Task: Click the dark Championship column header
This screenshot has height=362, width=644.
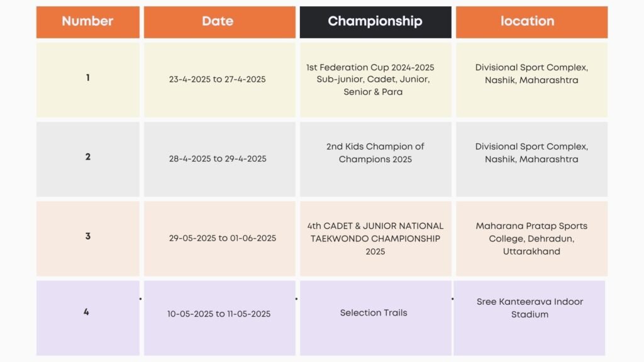Action: coord(375,21)
